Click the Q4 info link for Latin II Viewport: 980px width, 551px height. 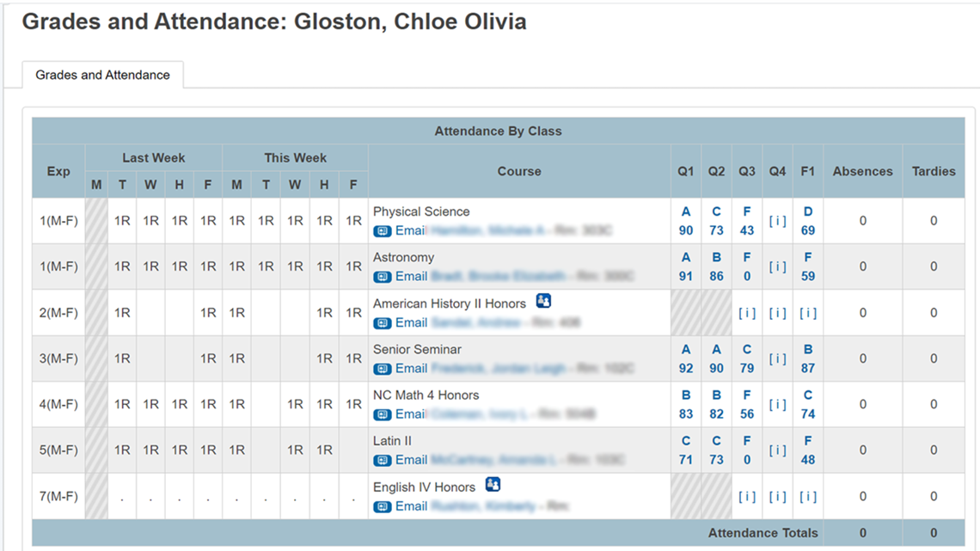click(777, 450)
